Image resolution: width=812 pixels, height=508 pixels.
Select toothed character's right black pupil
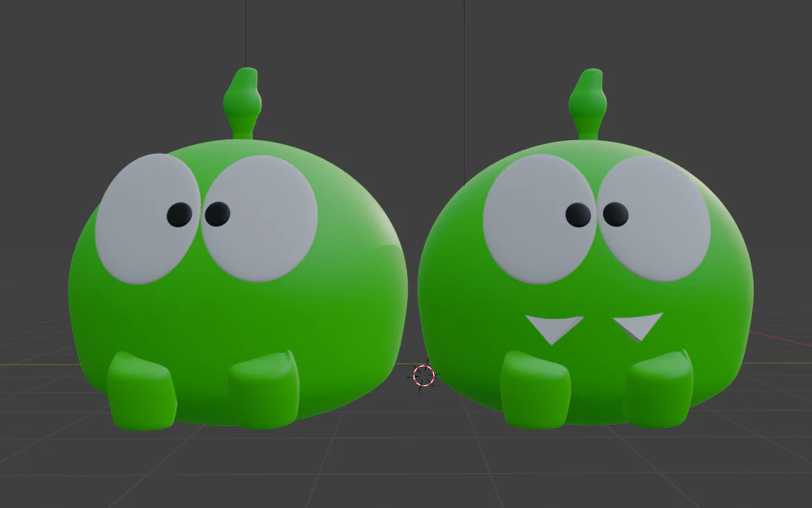coord(616,214)
